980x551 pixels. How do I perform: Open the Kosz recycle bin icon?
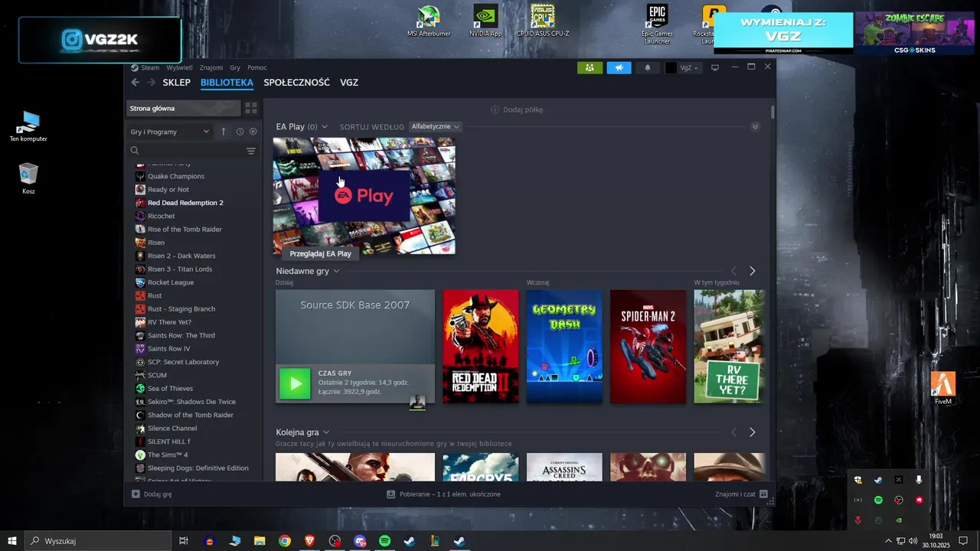tap(28, 178)
